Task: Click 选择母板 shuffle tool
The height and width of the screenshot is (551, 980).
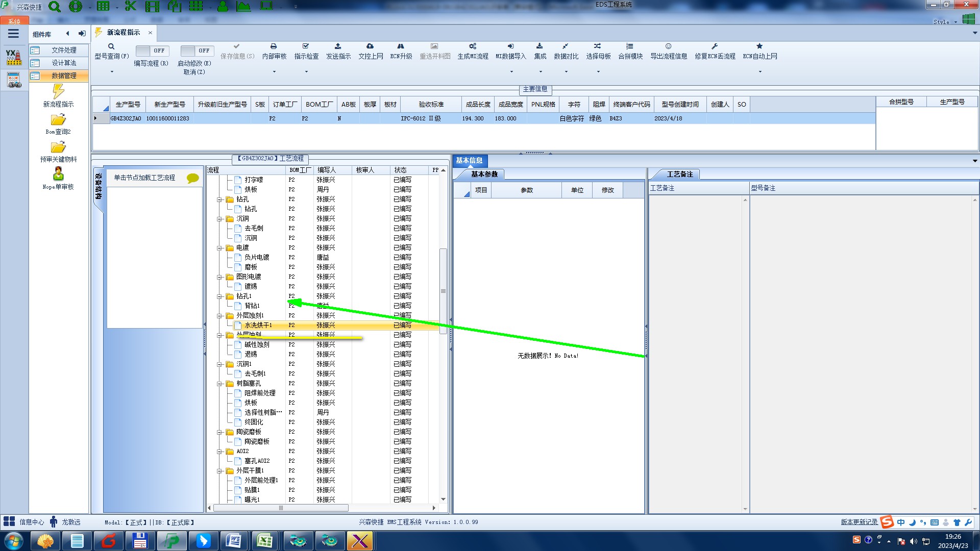Action: 598,51
